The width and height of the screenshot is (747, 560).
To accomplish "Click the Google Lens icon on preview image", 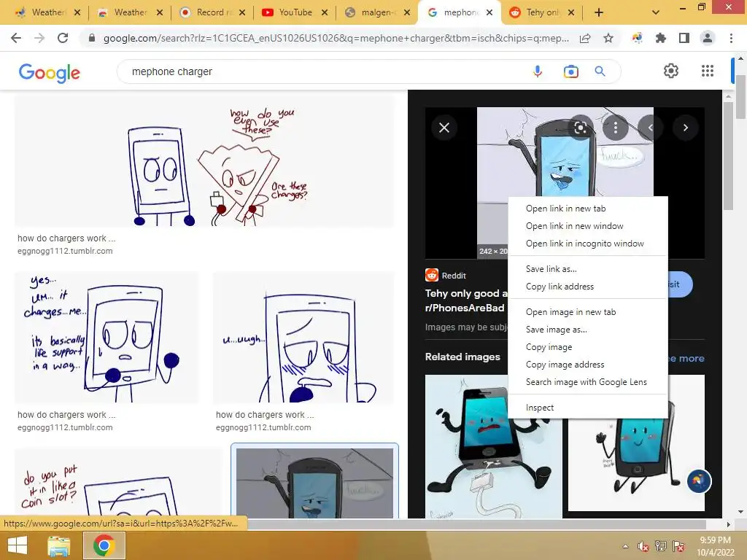I will point(580,128).
